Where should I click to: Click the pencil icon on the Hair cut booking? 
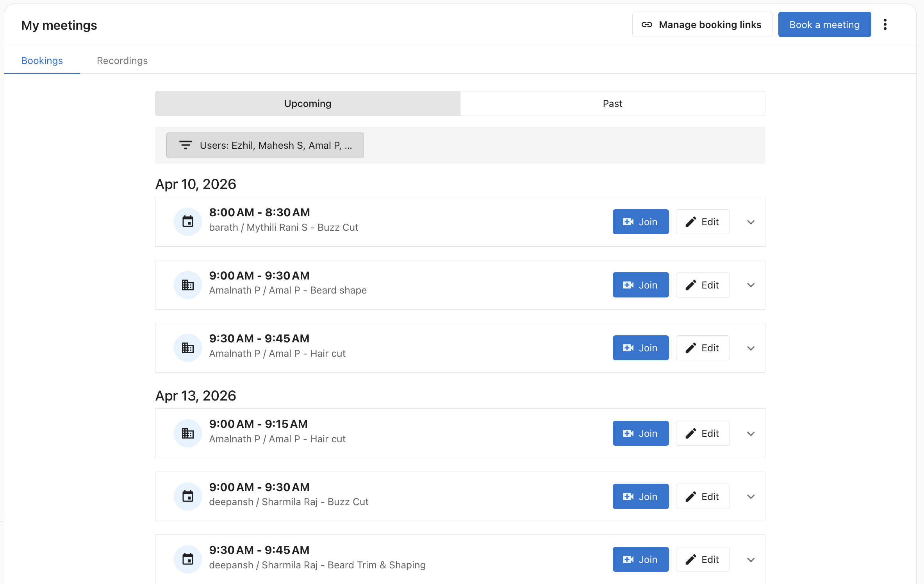(x=690, y=347)
